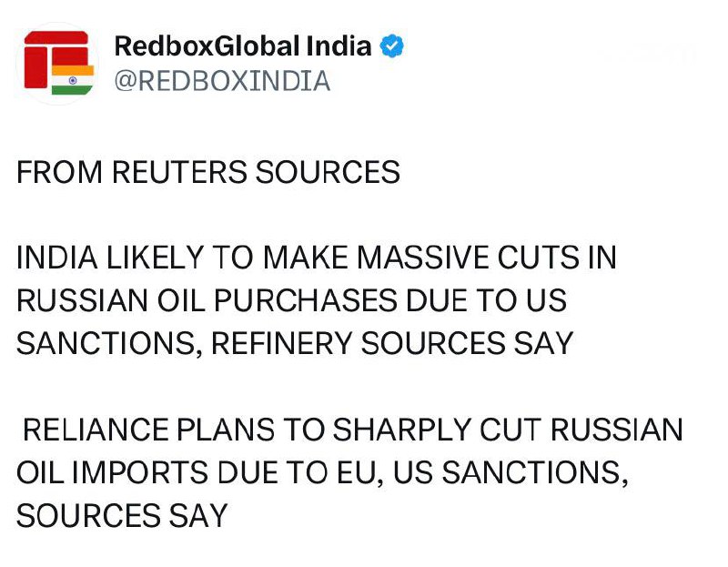This screenshot has height=567, width=728.
Task: Click the Indian flag in the avatar
Action: 72,80
